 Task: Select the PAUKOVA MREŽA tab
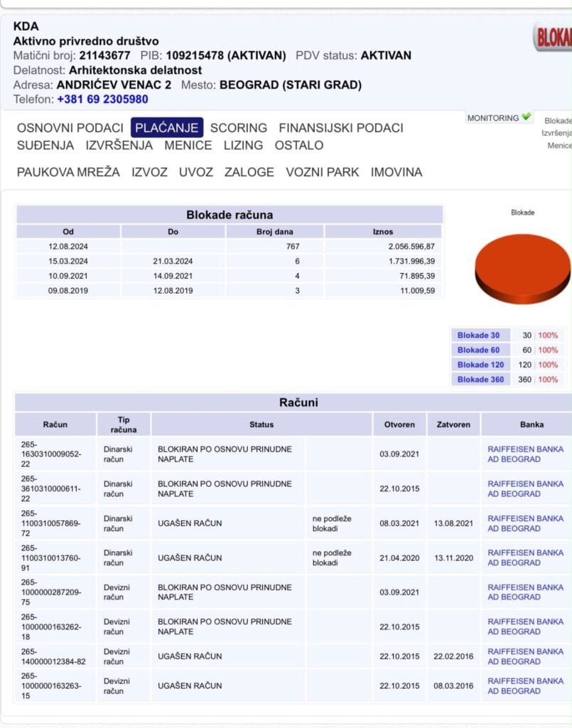[68, 172]
